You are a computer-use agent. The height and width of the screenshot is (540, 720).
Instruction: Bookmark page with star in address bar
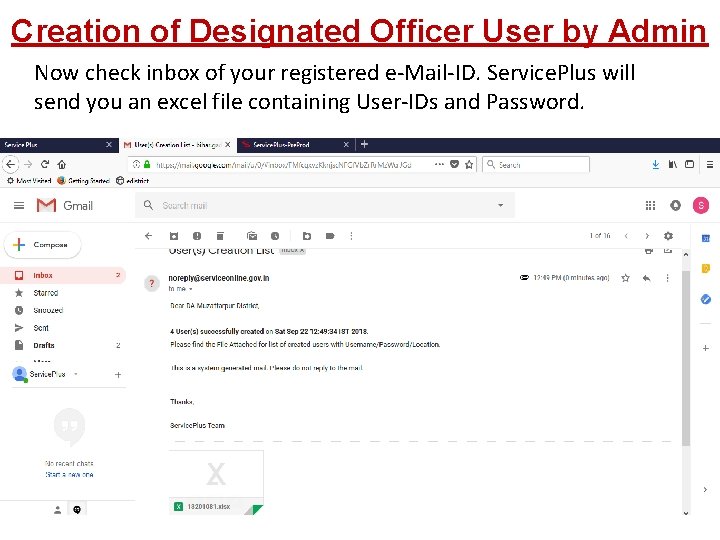(x=469, y=164)
